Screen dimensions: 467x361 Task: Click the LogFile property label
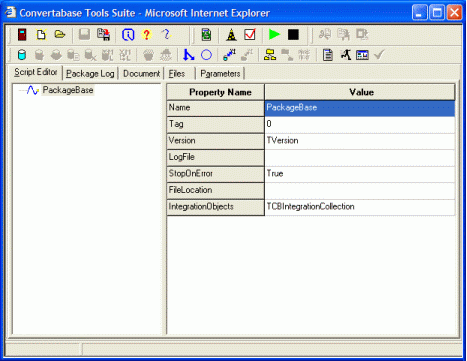216,157
